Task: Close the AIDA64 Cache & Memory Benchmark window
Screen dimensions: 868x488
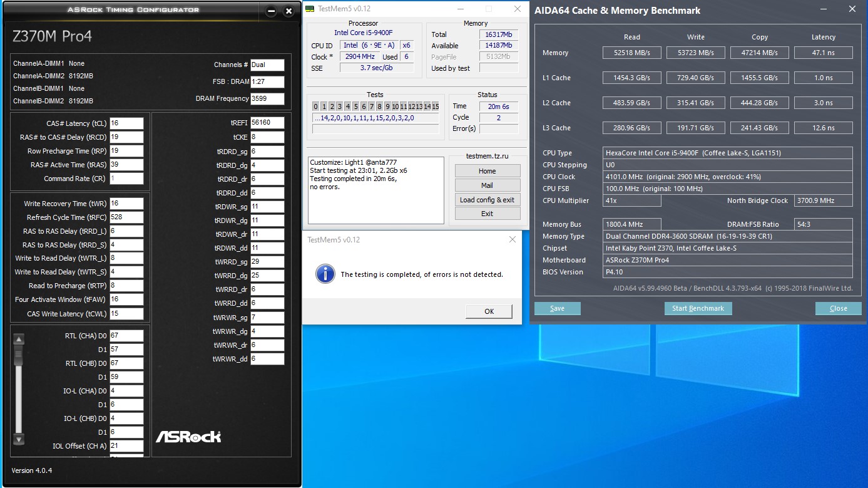Action: 852,9
